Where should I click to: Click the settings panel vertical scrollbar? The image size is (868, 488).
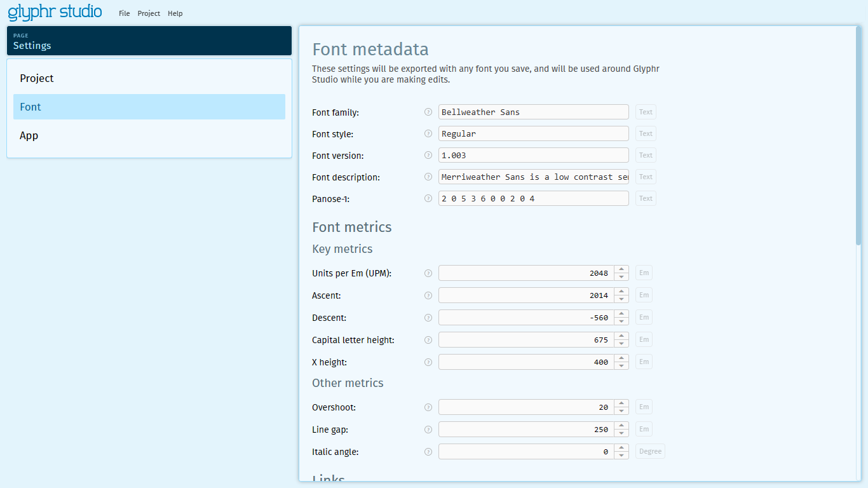[858, 136]
